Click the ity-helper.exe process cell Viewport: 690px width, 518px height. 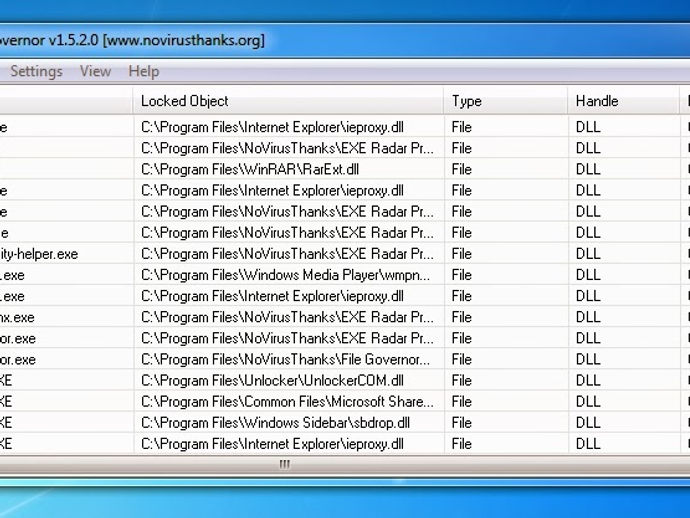coord(39,254)
